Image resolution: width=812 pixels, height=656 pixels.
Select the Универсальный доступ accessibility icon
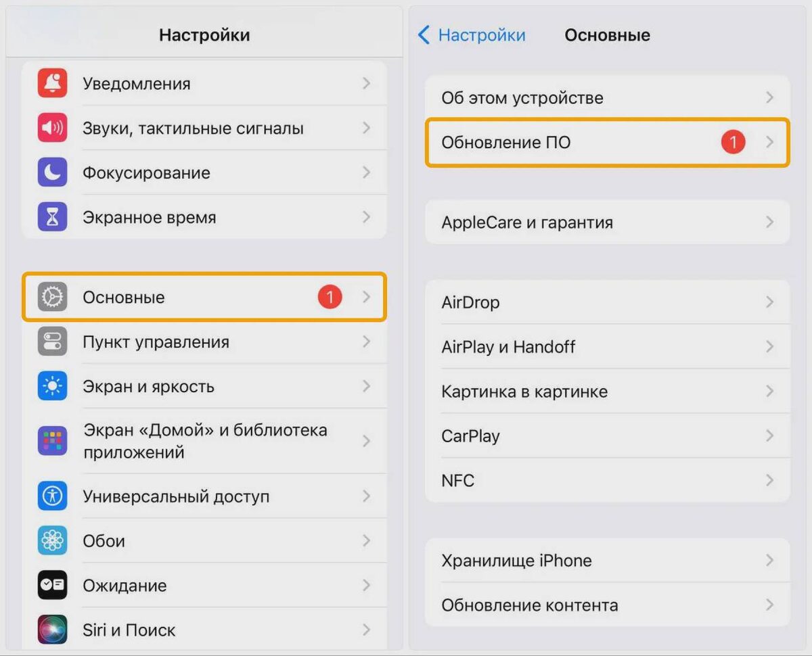pos(52,496)
